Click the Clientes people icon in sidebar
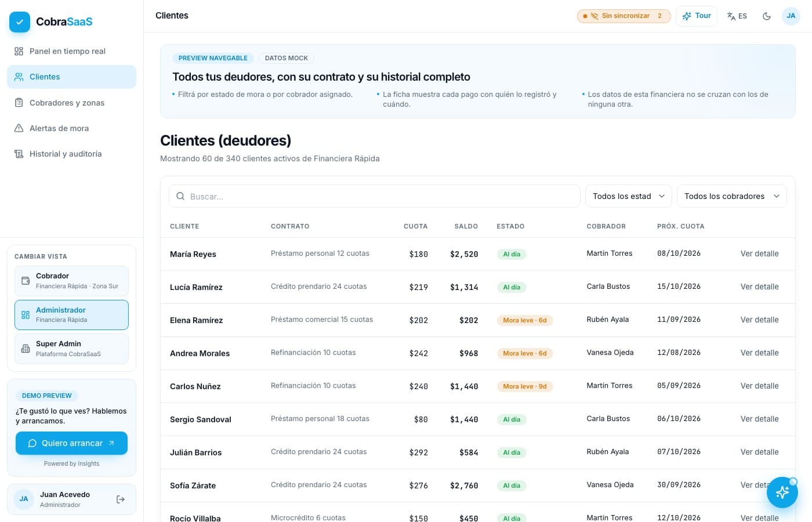The height and width of the screenshot is (522, 812). point(19,77)
